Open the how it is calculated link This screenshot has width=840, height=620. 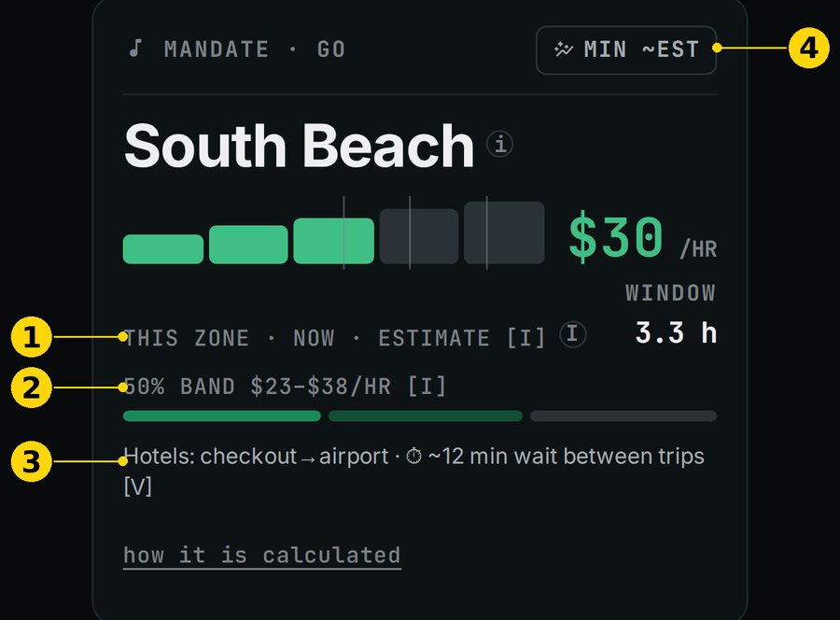pos(262,556)
